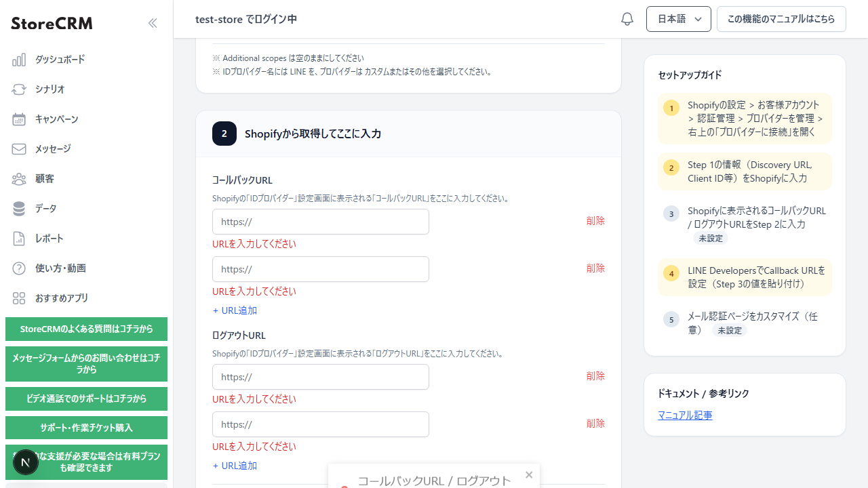The height and width of the screenshot is (488, 868).
Task: Click この機能のマニュアルはこちら button
Action: click(781, 19)
